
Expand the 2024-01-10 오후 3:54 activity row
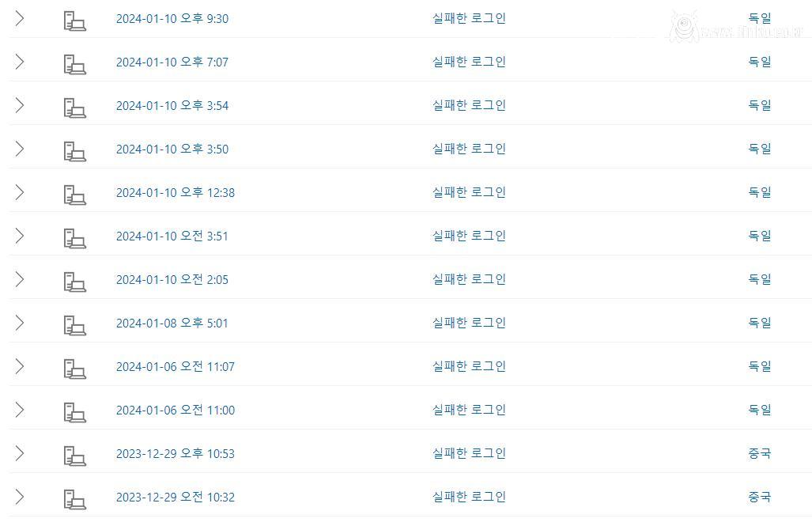[x=20, y=105]
